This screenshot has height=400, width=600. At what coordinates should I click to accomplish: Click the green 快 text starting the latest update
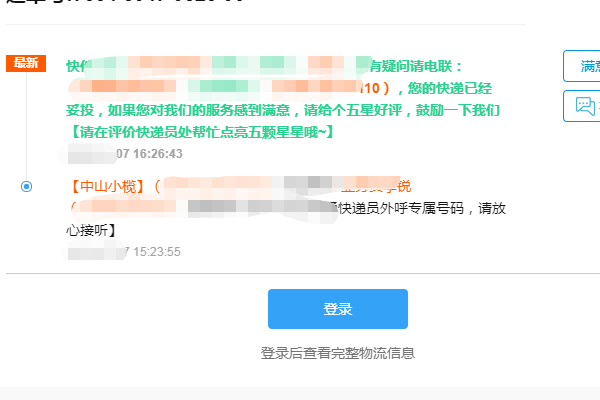(x=73, y=66)
